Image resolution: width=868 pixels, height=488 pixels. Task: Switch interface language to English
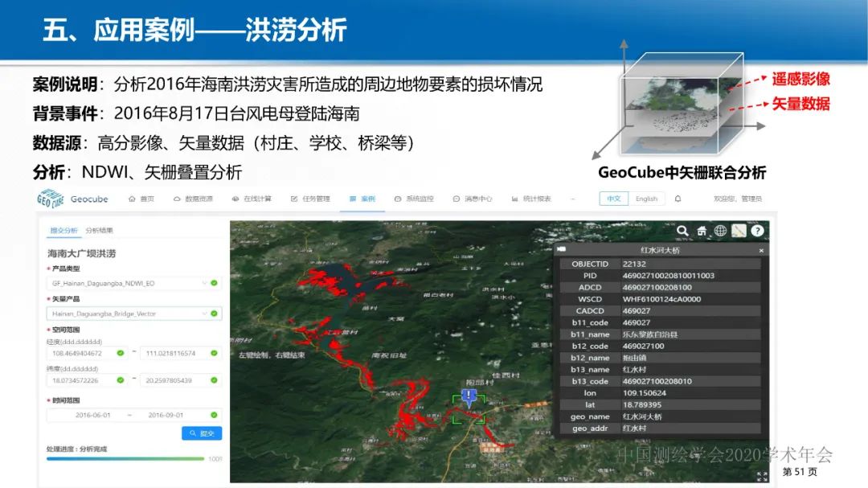[647, 199]
